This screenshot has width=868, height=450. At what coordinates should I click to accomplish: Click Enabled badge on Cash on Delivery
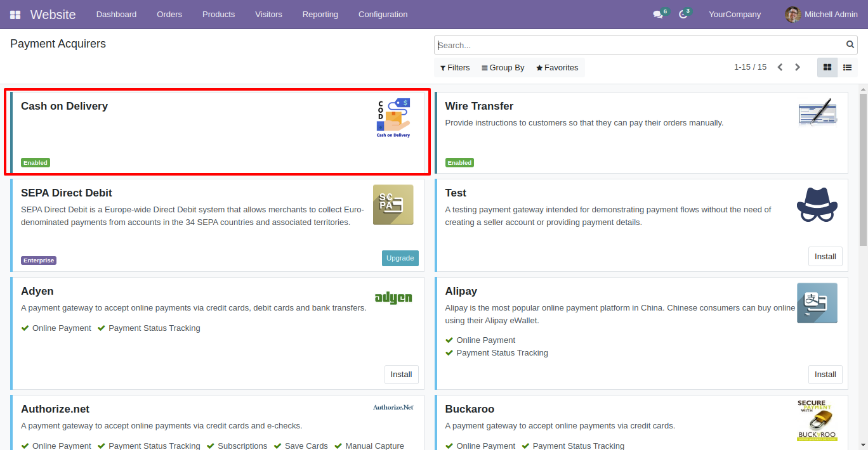click(36, 163)
